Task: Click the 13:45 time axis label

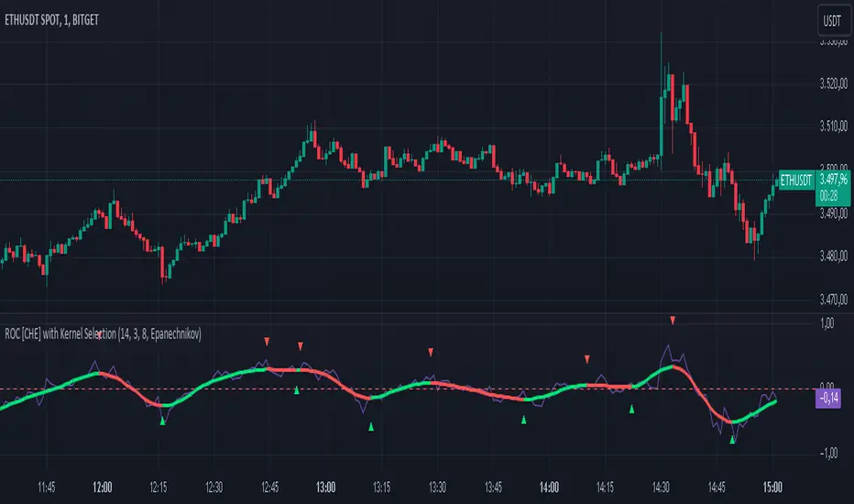Action: 493,488
